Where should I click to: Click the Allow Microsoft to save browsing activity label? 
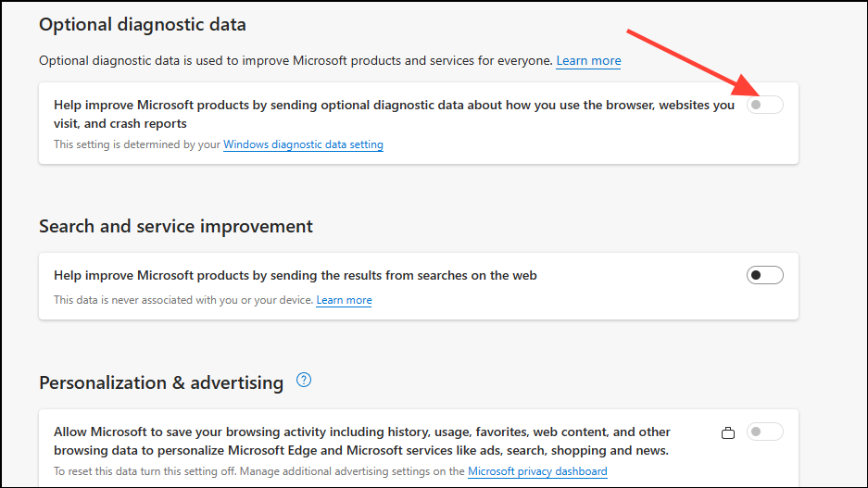[361, 441]
